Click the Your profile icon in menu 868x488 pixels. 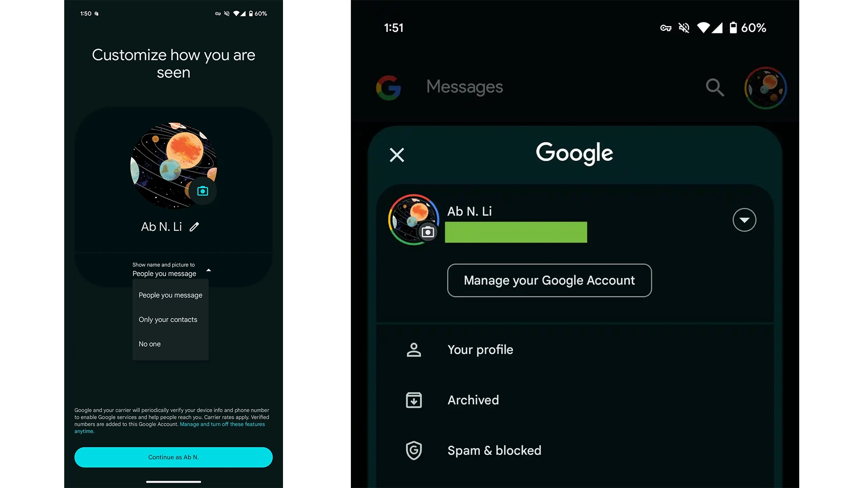click(414, 349)
